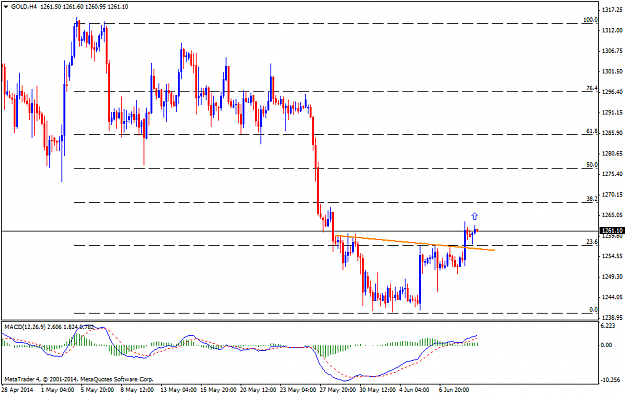Viewport: 625px width, 395px height.
Task: Click the MetaTrader 4 copyright text
Action: [79, 379]
